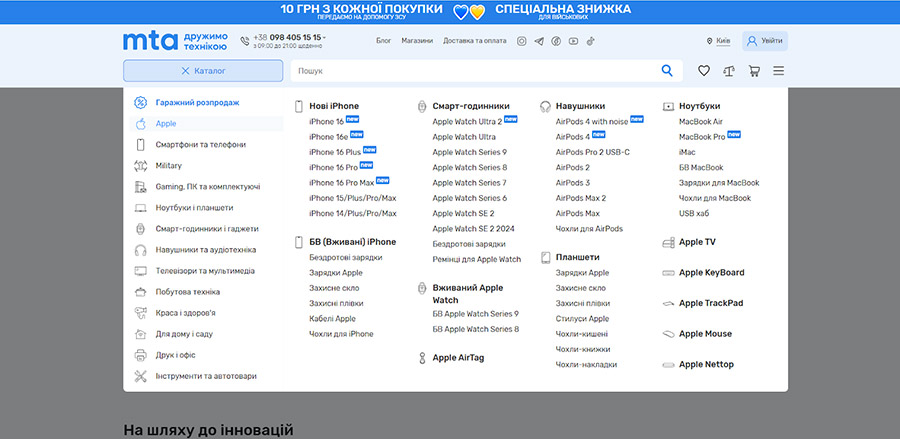Open Стилуси Apple link
The height and width of the screenshot is (439, 900).
(x=582, y=318)
